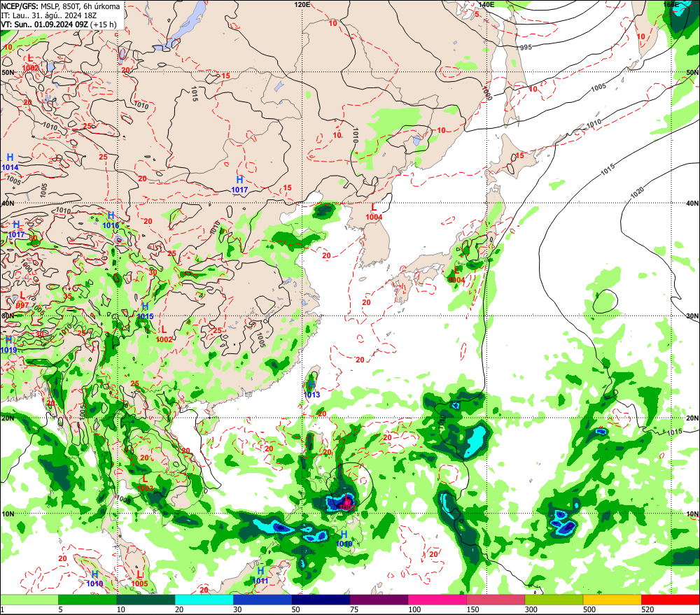
Task: Click the magenta 100–150 mm legend swatch
Action: [437, 600]
